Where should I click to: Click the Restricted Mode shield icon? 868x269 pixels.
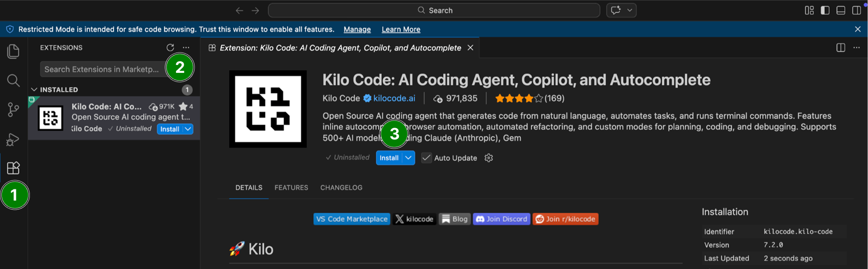9,29
